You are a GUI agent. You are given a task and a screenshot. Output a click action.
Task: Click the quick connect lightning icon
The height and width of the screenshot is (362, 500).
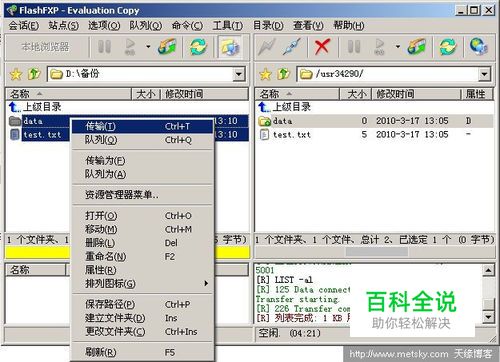267,46
